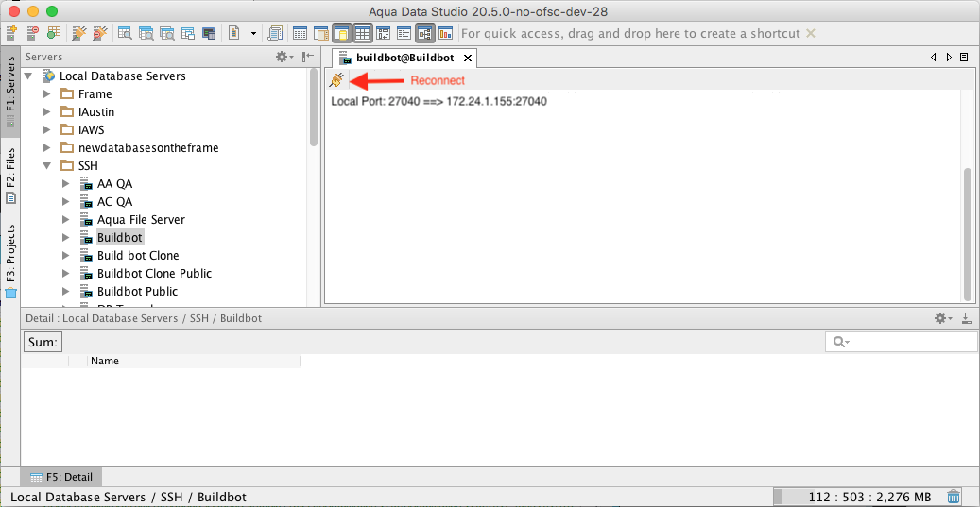Switch to the F3: Projects side tab
Screen dimensions: 980x507
(x=10, y=261)
